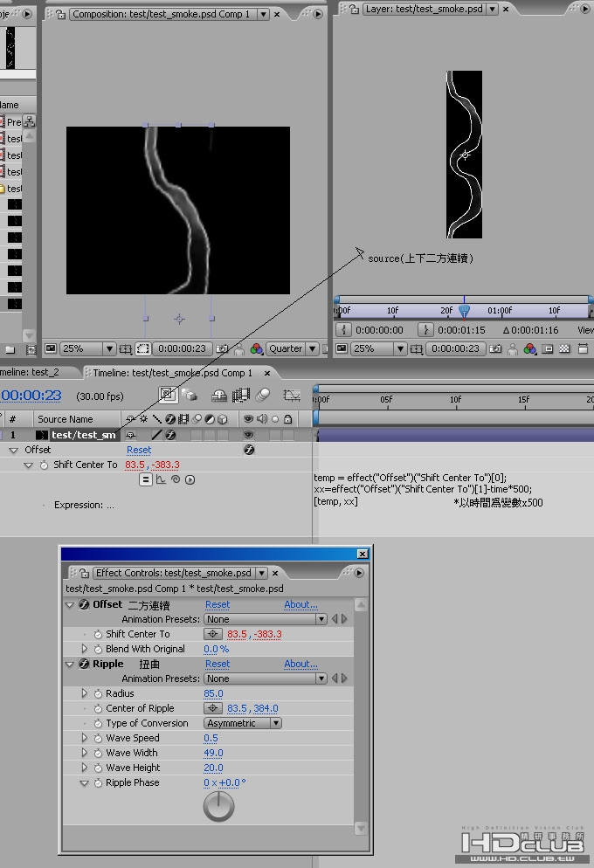Select the Timeline: test/test_smoke.psd Comp 1 tab
Viewport: 594px width, 868px height.
tap(172, 372)
